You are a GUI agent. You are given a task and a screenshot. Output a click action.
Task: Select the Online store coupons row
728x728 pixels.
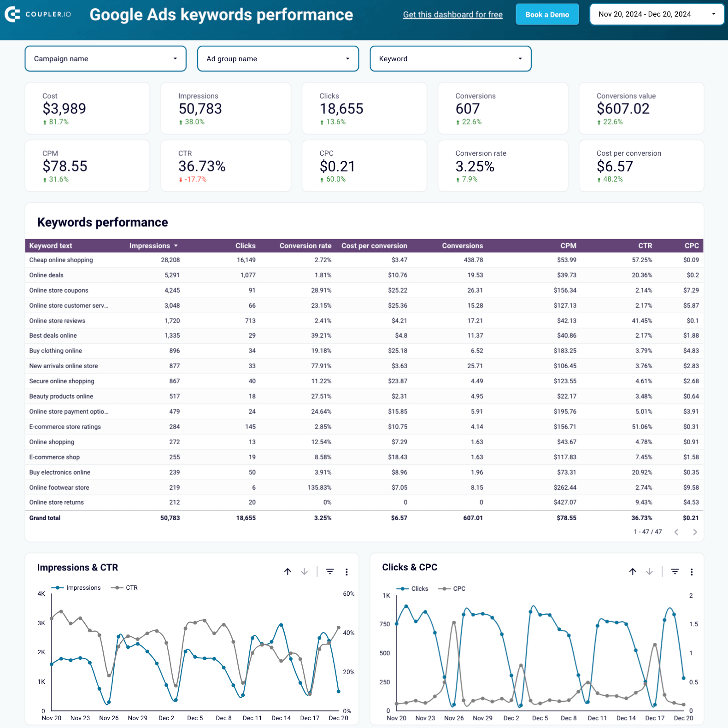(364, 290)
